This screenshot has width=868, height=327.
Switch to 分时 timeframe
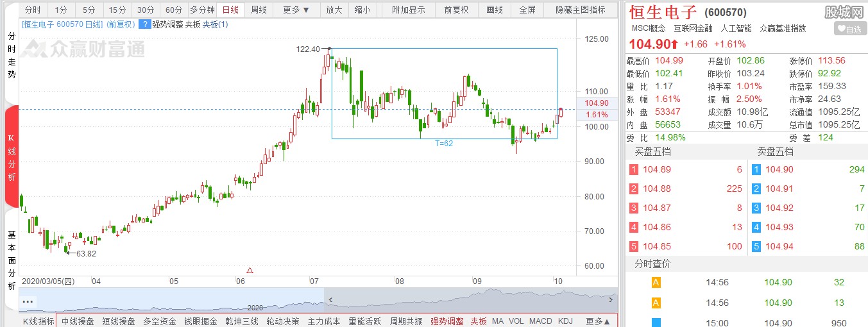(33, 10)
